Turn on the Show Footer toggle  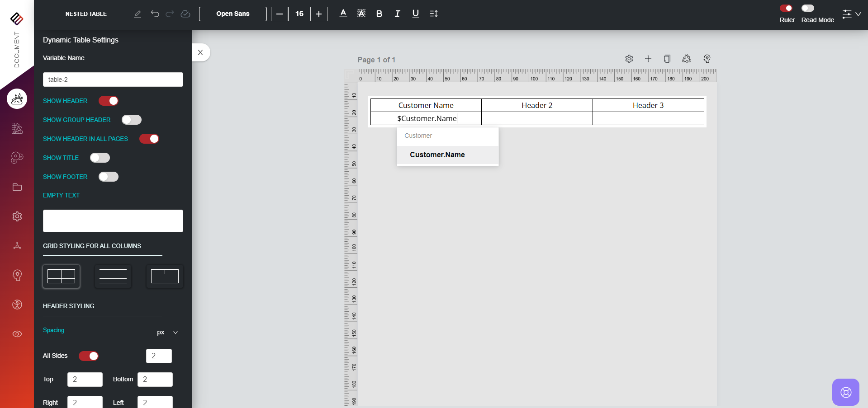[109, 177]
